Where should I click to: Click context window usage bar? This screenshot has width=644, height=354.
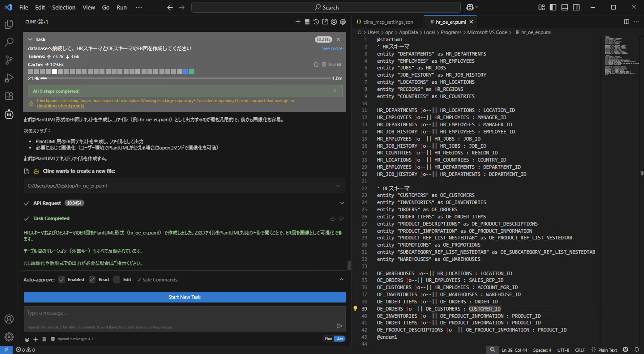pyautogui.click(x=186, y=79)
